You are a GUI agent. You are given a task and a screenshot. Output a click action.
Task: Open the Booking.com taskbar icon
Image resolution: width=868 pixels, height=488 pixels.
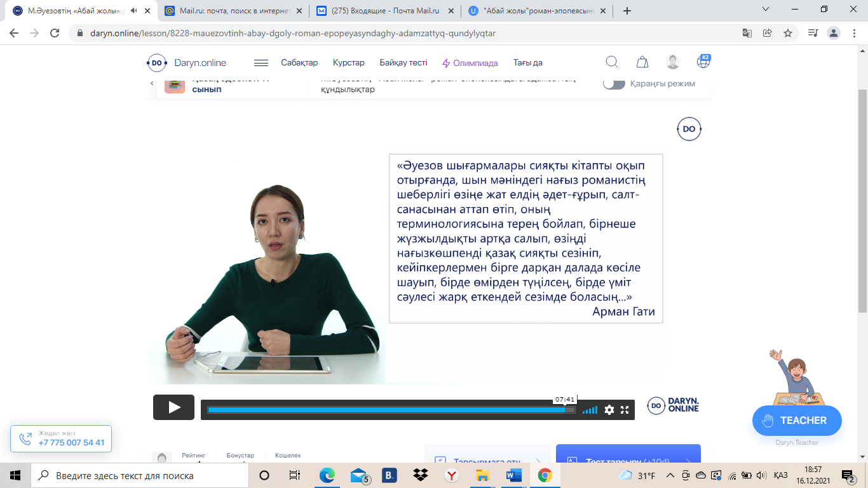click(x=390, y=475)
